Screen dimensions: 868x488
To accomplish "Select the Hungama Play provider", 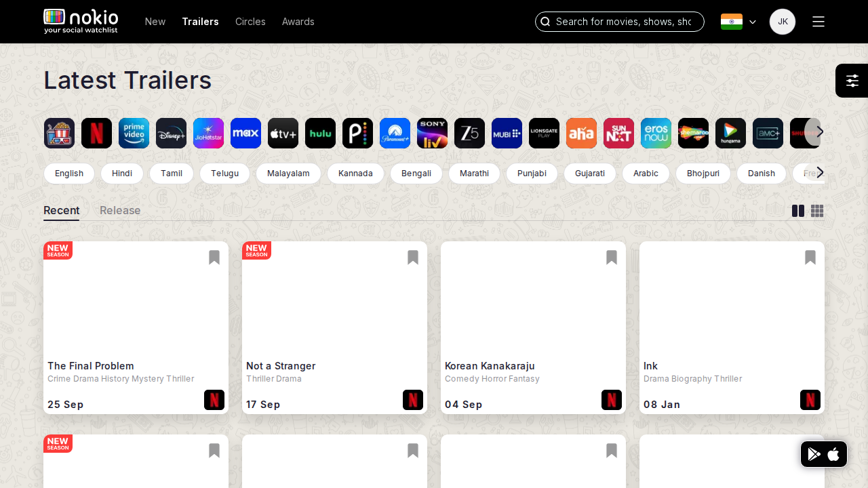I will coord(730,133).
